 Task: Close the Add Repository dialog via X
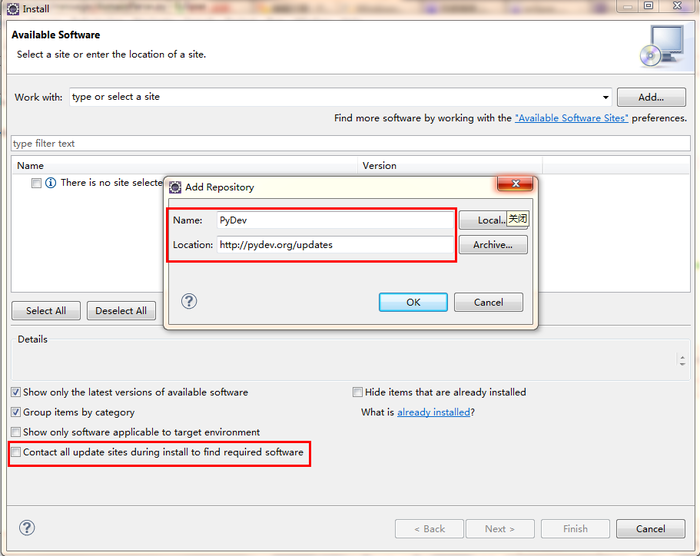[x=515, y=185]
